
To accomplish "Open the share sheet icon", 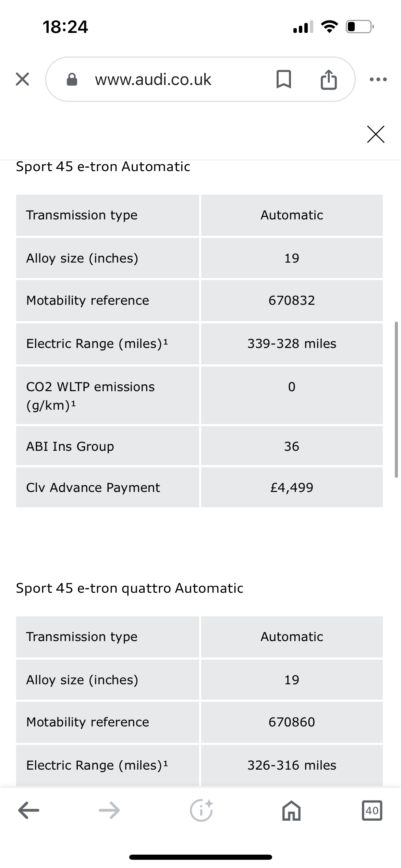I will coord(329,80).
